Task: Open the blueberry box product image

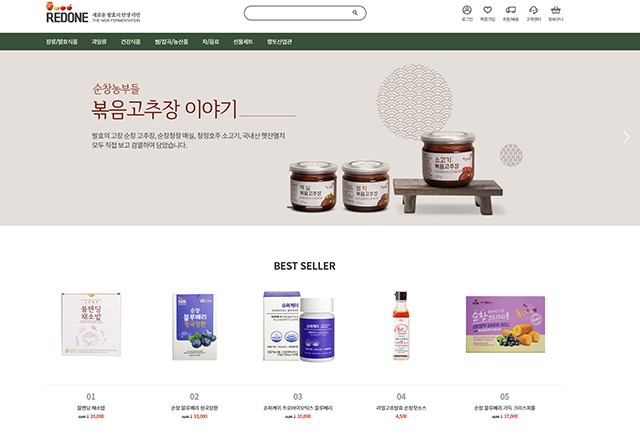Action: [x=194, y=327]
